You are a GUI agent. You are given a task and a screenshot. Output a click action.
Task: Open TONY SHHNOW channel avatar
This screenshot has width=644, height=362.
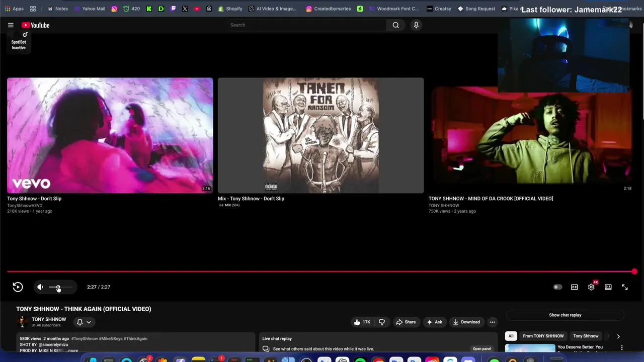point(22,322)
